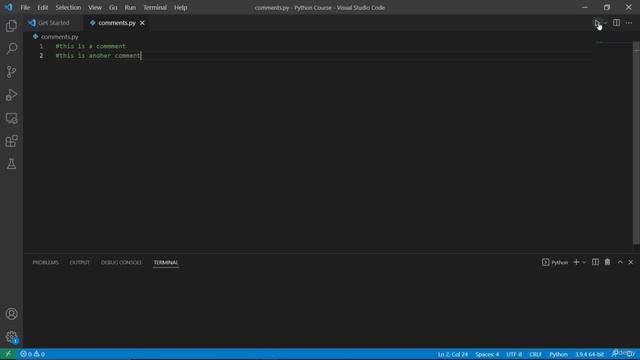Screen dimensions: 640x360
Task: Run the Python file with play button
Action: point(597,23)
